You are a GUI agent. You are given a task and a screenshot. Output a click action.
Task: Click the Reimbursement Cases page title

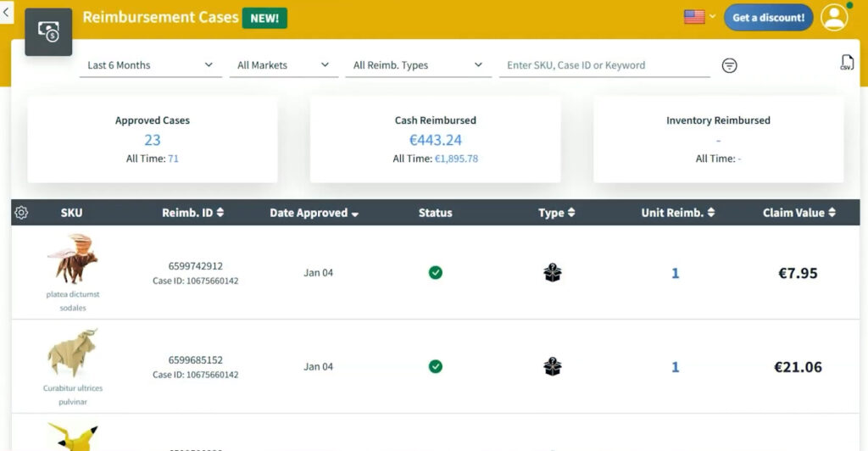tap(160, 17)
